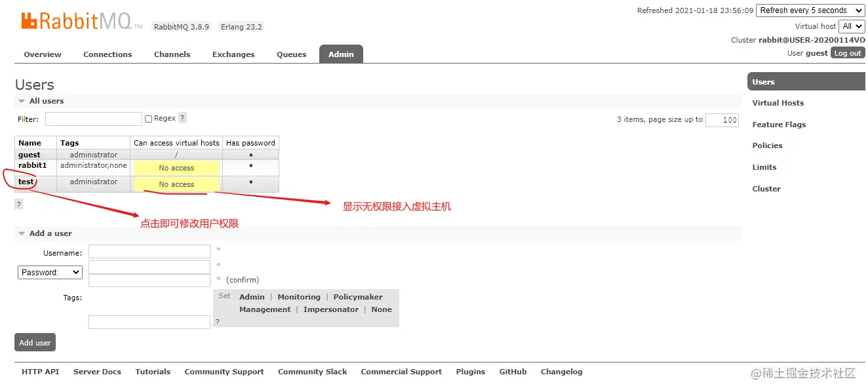Open the Exchanges tab
Image resolution: width=868 pixels, height=392 pixels.
233,54
